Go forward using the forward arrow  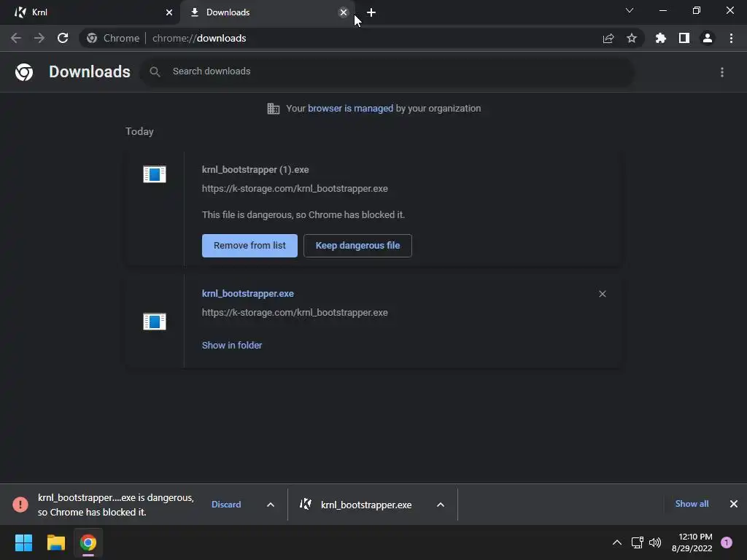coord(39,38)
